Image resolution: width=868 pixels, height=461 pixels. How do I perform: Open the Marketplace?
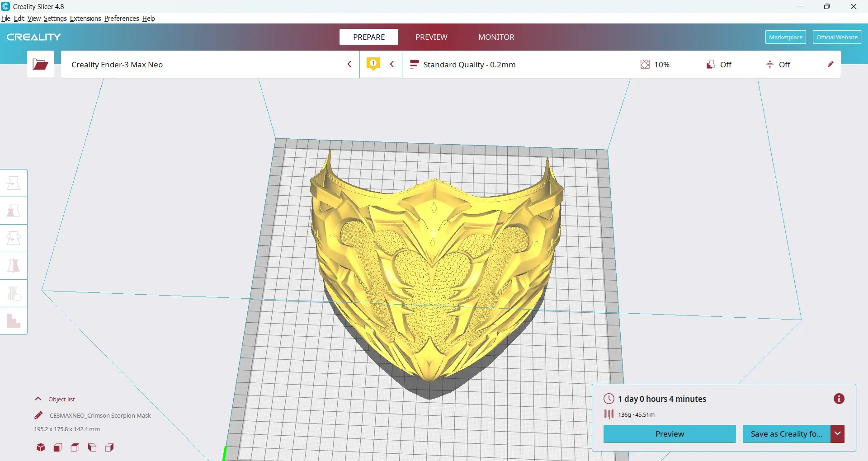pyautogui.click(x=786, y=37)
